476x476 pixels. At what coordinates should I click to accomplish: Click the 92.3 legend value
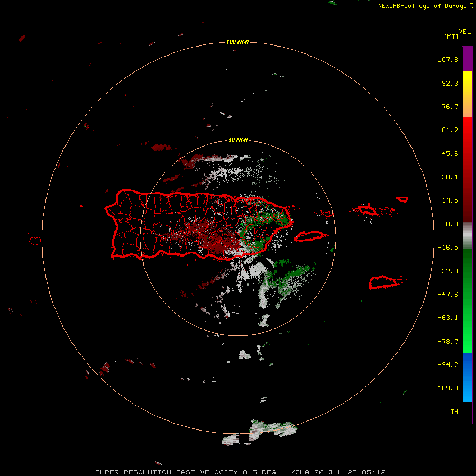pyautogui.click(x=450, y=83)
